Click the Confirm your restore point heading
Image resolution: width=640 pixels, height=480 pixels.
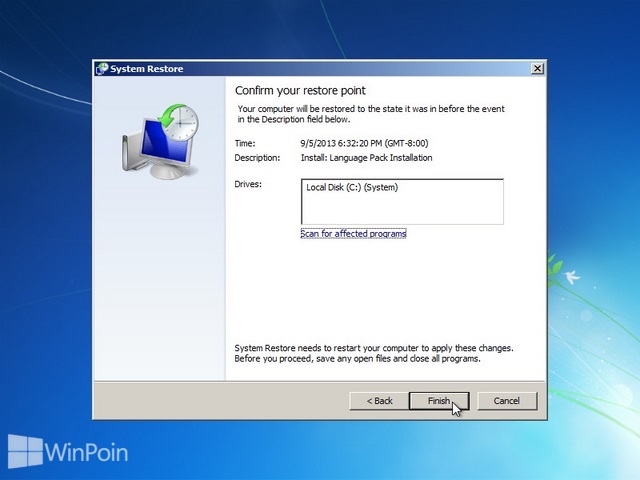[300, 91]
